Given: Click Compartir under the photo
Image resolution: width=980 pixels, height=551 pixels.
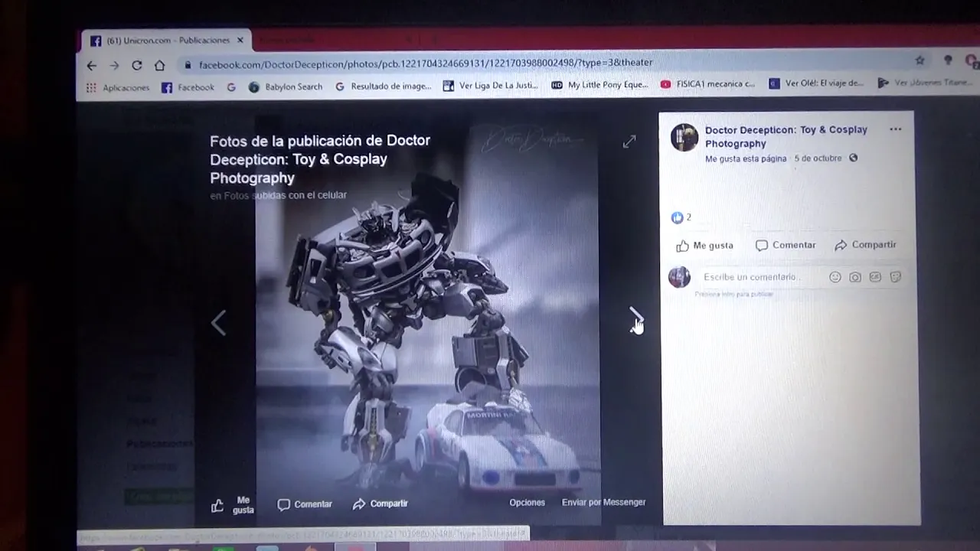Looking at the screenshot, I should (380, 504).
